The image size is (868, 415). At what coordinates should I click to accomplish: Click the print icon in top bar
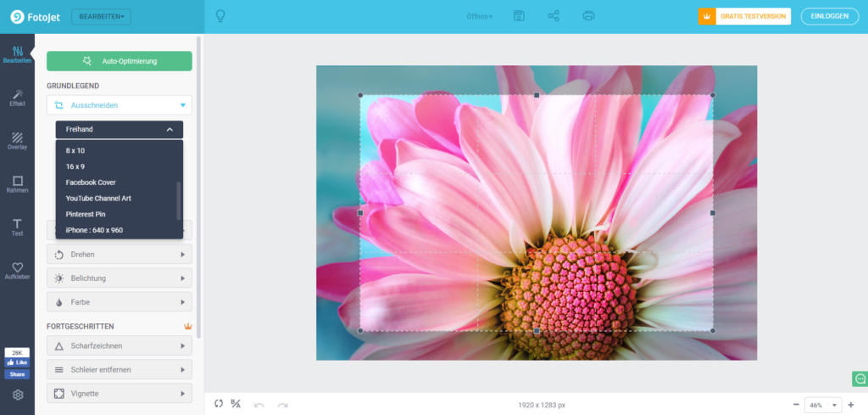588,16
